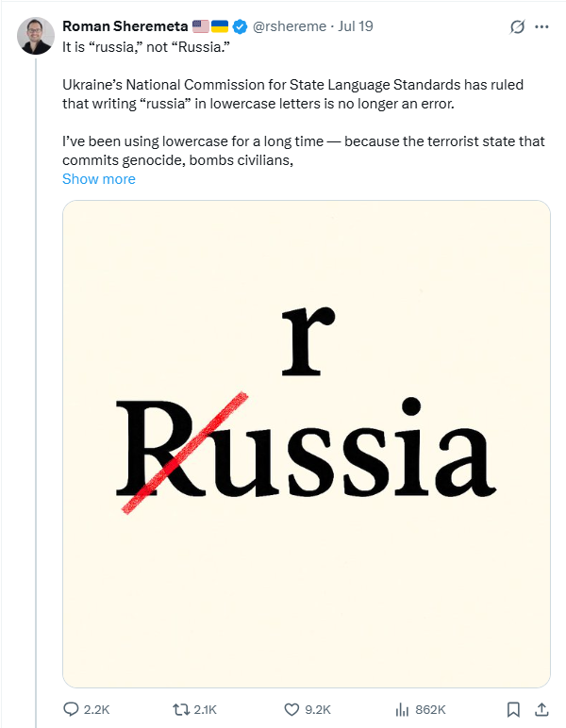Like the post with the heart icon

(291, 709)
